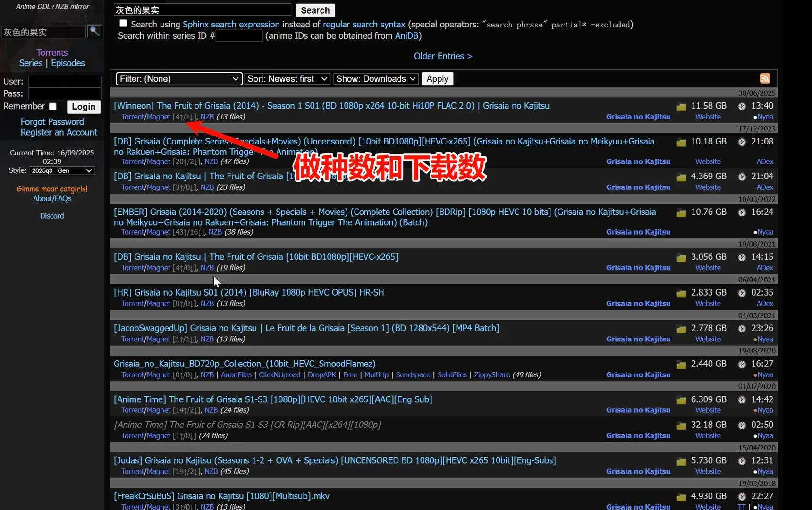
Task: Click the Apply filter button
Action: click(x=437, y=79)
